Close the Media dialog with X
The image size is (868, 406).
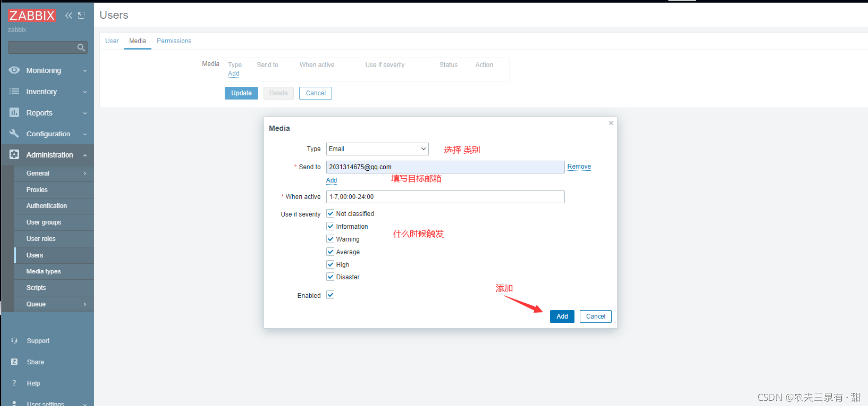click(x=611, y=123)
